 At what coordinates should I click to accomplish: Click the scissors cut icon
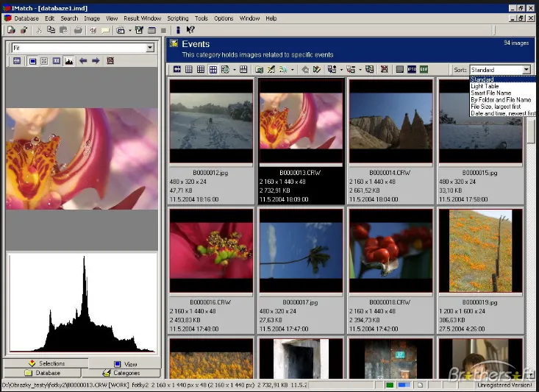[39, 30]
